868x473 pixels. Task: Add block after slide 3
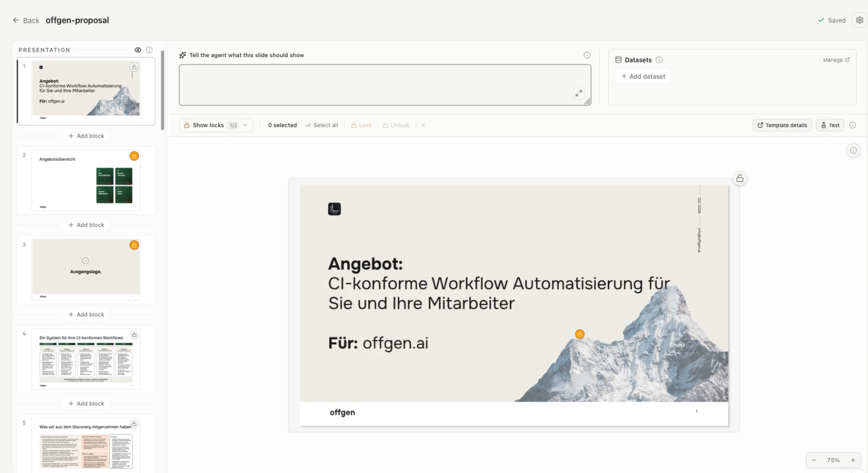(86, 315)
